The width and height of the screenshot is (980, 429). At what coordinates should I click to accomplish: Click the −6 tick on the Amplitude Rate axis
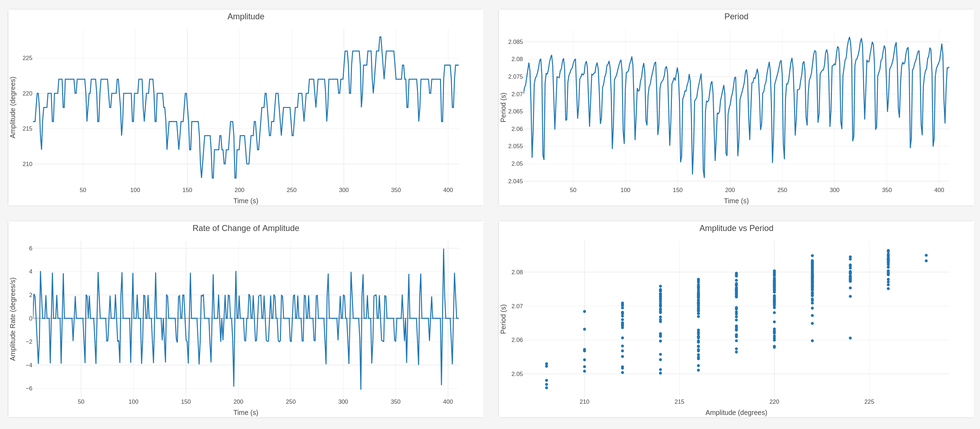29,388
